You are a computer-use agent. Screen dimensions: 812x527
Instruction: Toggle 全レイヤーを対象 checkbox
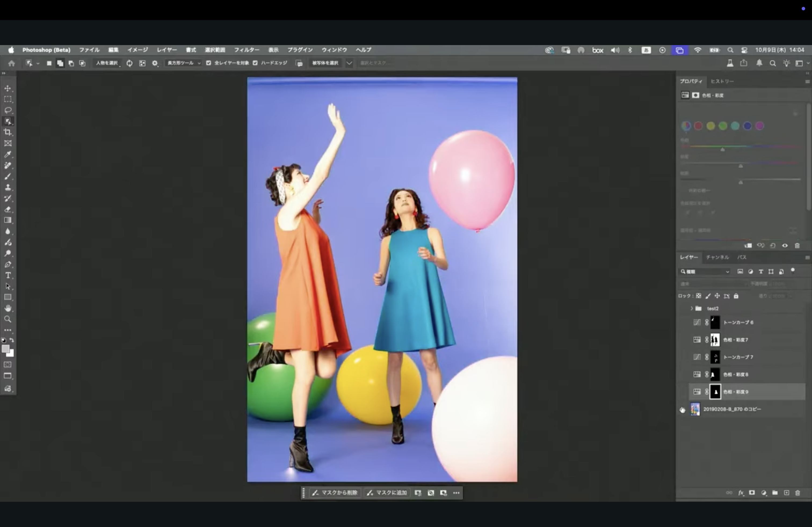coord(208,63)
